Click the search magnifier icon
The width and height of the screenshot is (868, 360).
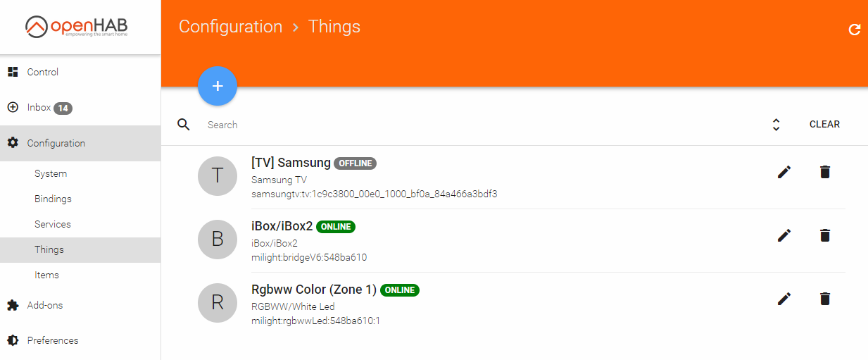[x=184, y=125]
